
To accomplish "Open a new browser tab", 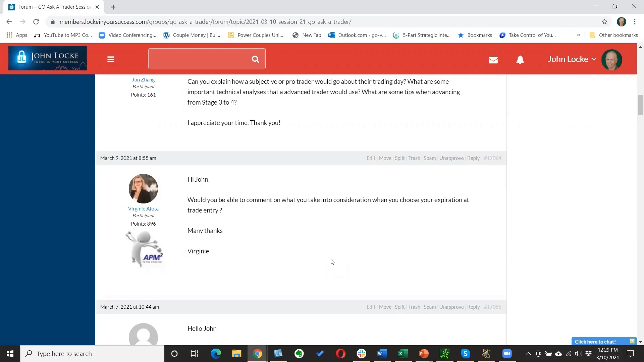I will (113, 7).
